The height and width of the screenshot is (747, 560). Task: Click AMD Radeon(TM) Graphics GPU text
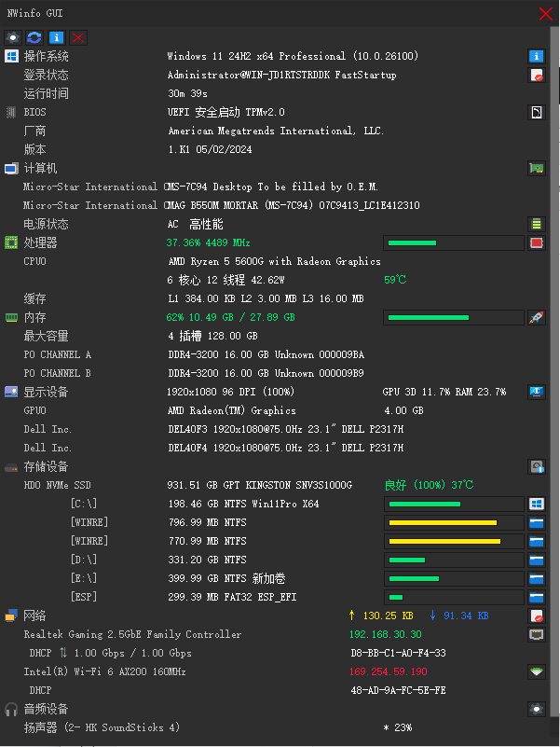tap(232, 410)
